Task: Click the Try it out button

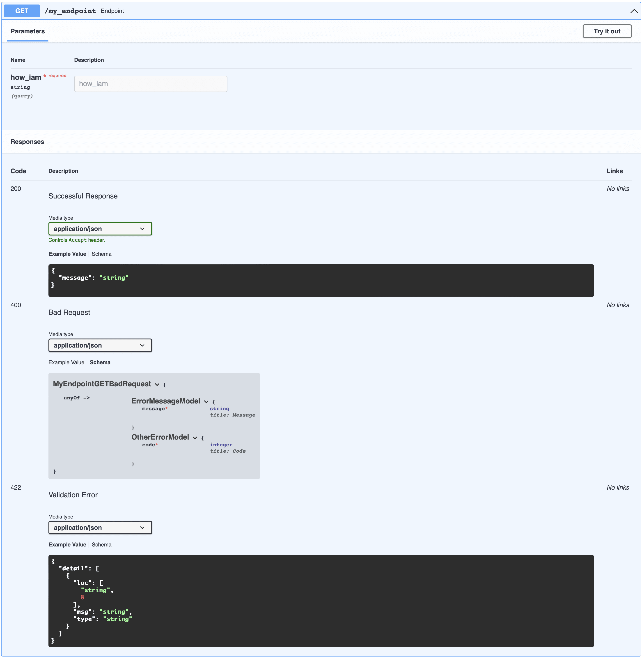Action: [607, 31]
